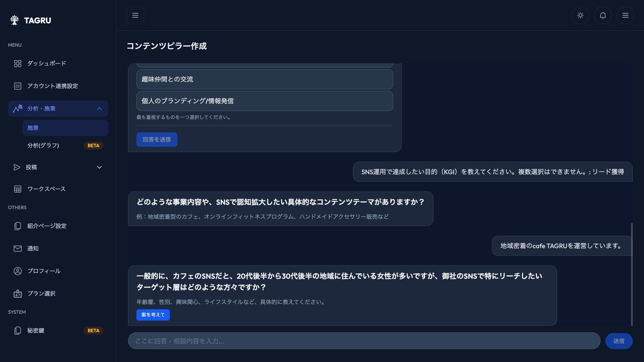Click the 通知 envelope icon
Viewport: 644px width, 362px height.
pos(18,248)
